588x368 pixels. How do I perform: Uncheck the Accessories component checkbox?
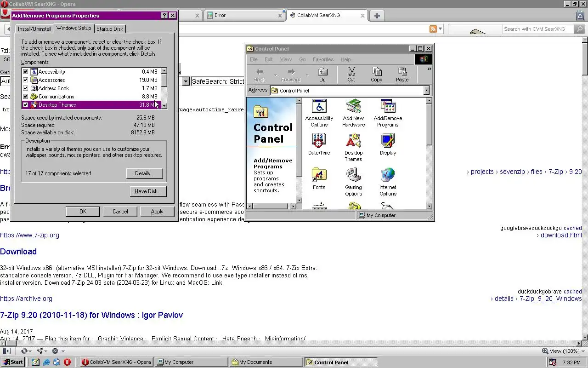[x=26, y=80]
